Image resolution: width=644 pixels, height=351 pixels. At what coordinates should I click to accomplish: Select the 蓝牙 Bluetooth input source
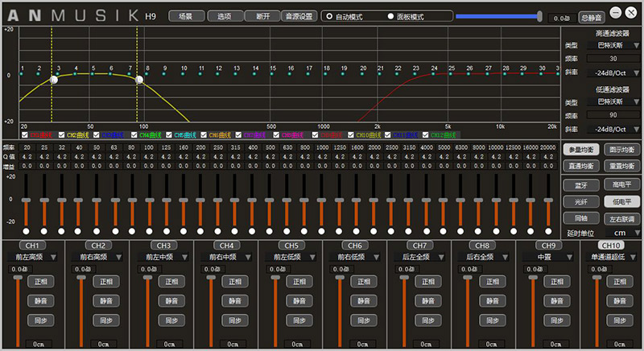(582, 184)
